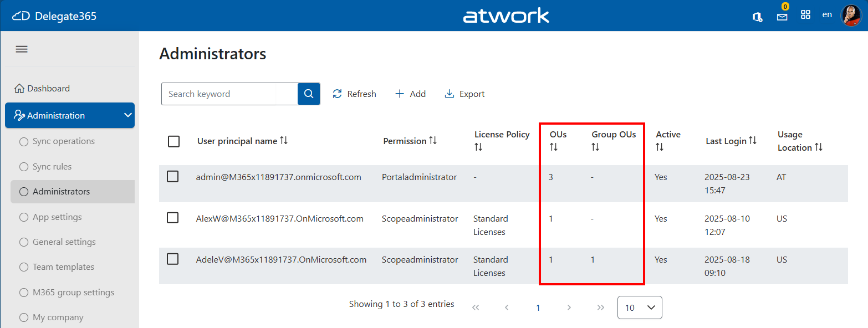The height and width of the screenshot is (328, 868).
Task: Open the messages envelope with zero badge
Action: click(782, 17)
